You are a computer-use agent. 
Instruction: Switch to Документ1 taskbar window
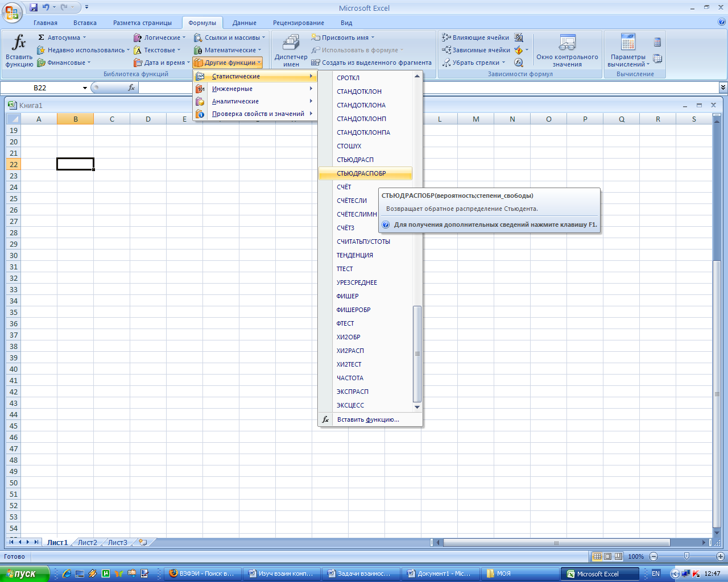click(440, 573)
